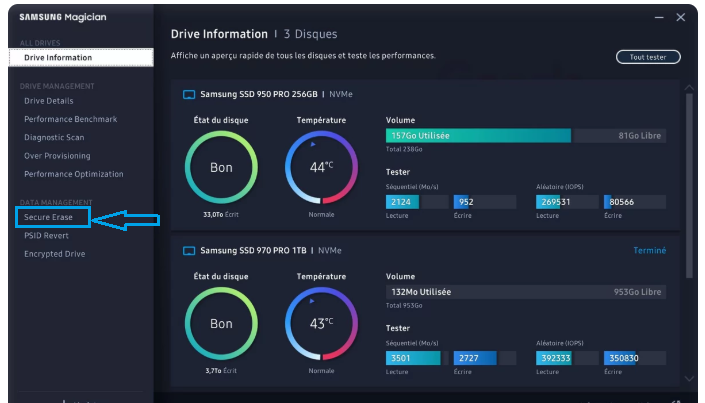705x403 pixels.
Task: Close the Samsung Magician window
Action: click(681, 17)
